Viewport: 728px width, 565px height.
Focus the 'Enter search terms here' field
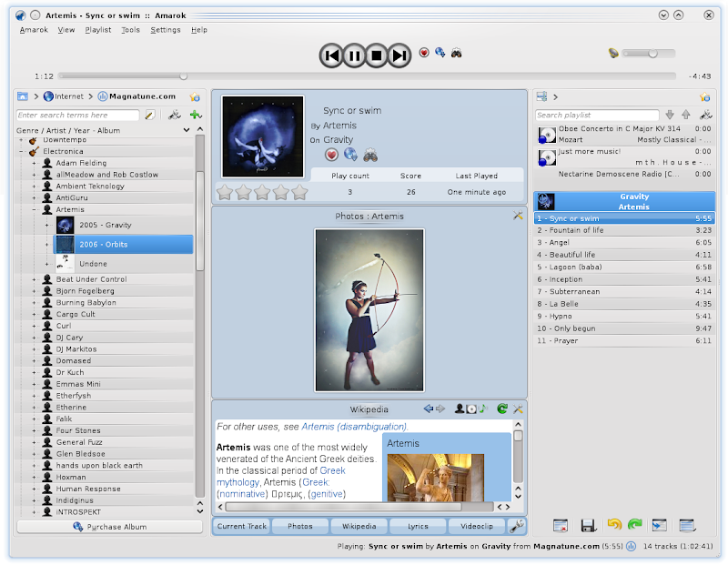coord(78,116)
